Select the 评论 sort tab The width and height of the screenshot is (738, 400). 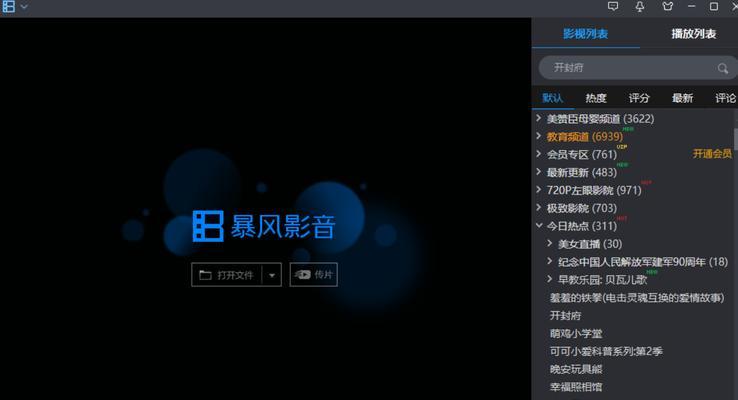click(725, 98)
